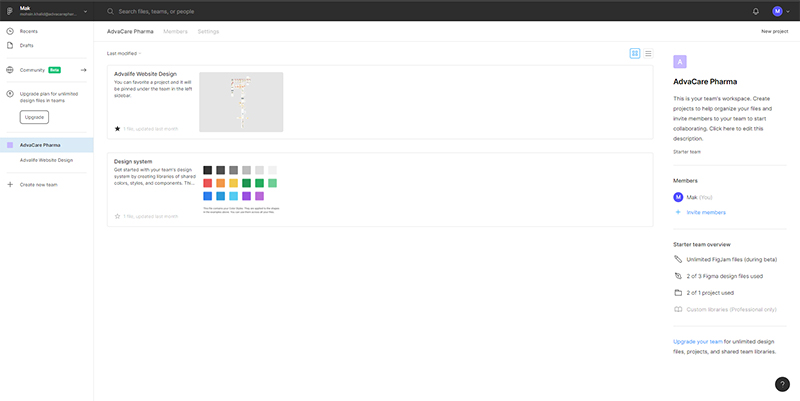Click the dark blue color swatch in Design system
800x401 pixels.
point(207,196)
